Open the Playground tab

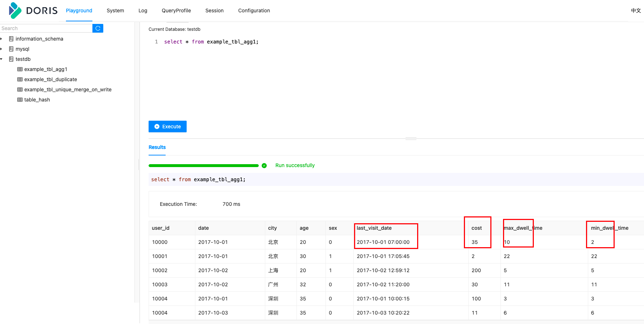click(x=79, y=11)
